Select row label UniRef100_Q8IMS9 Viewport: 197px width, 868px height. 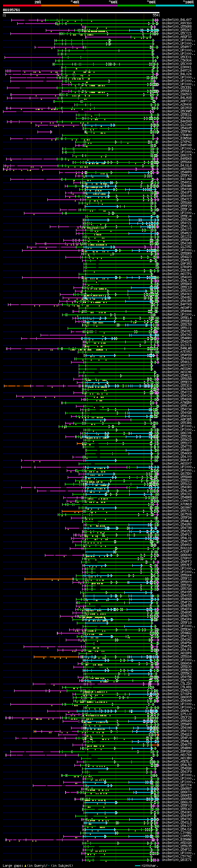click(177, 108)
